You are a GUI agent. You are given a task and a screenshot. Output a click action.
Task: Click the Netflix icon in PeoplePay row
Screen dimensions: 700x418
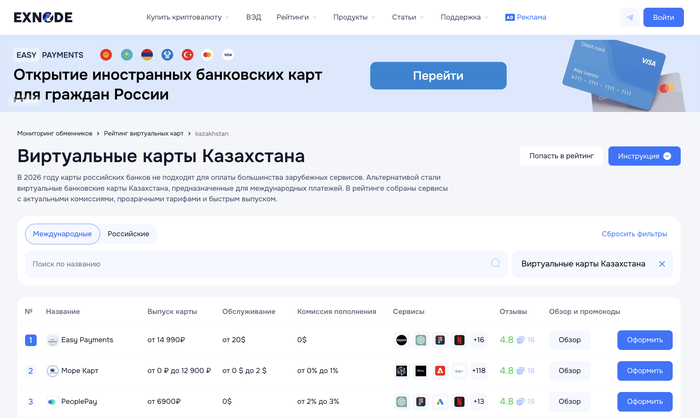[459, 401]
